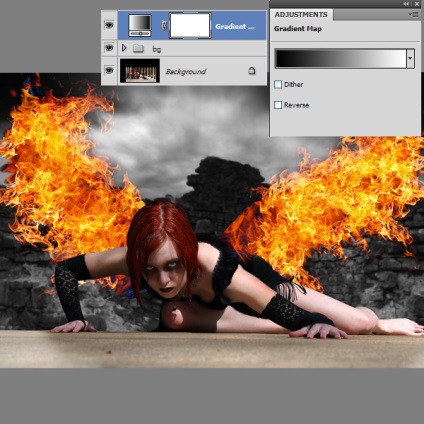This screenshot has width=424, height=424.
Task: Click the layer mask link chain icon
Action: coord(164,25)
